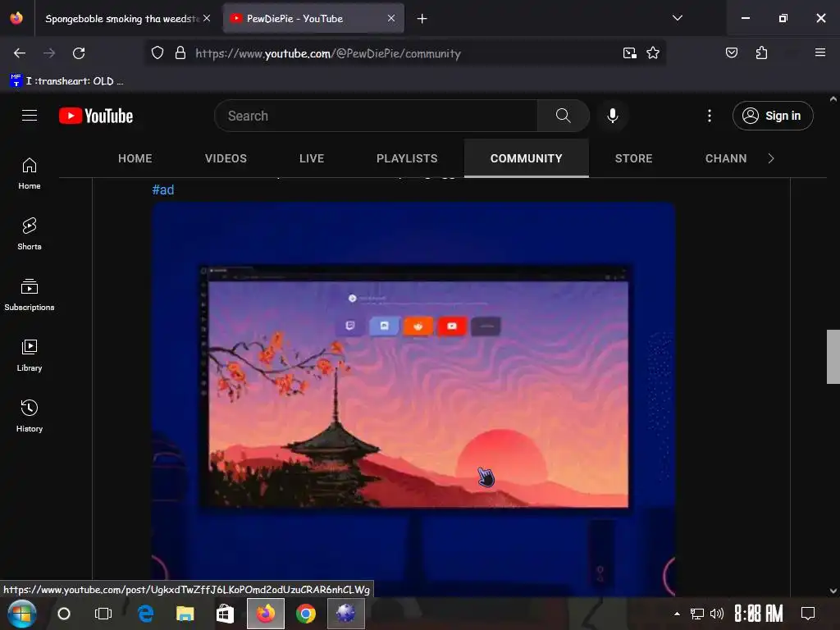Open a new browser tab
This screenshot has height=630, width=840.
(x=422, y=19)
